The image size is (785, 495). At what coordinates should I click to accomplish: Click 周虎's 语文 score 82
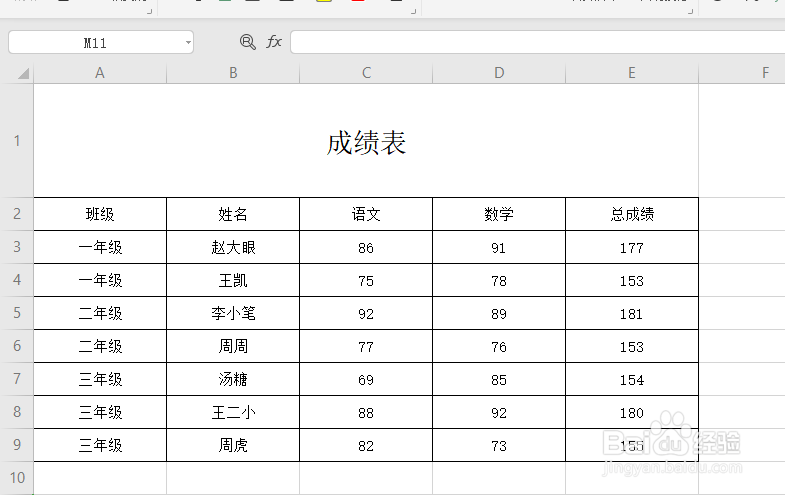pyautogui.click(x=366, y=445)
